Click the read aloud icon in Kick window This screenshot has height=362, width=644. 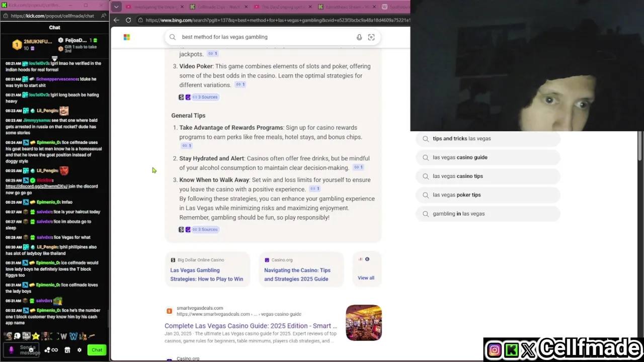(x=103, y=16)
